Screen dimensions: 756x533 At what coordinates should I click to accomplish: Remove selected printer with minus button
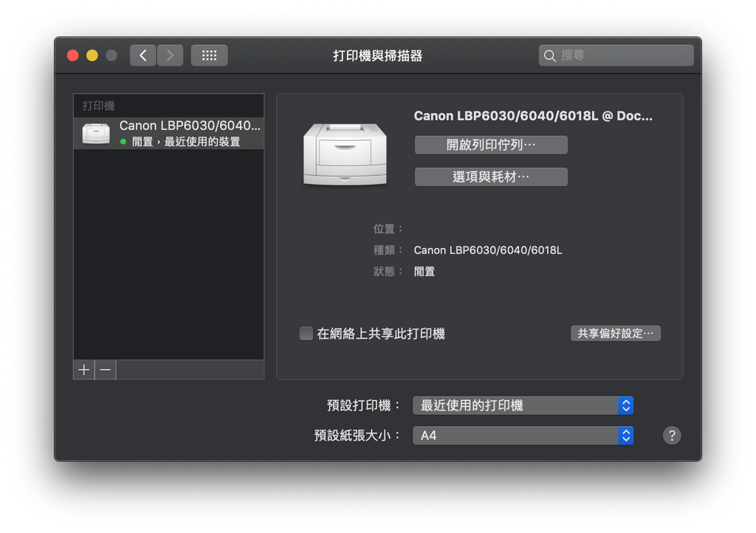click(106, 370)
